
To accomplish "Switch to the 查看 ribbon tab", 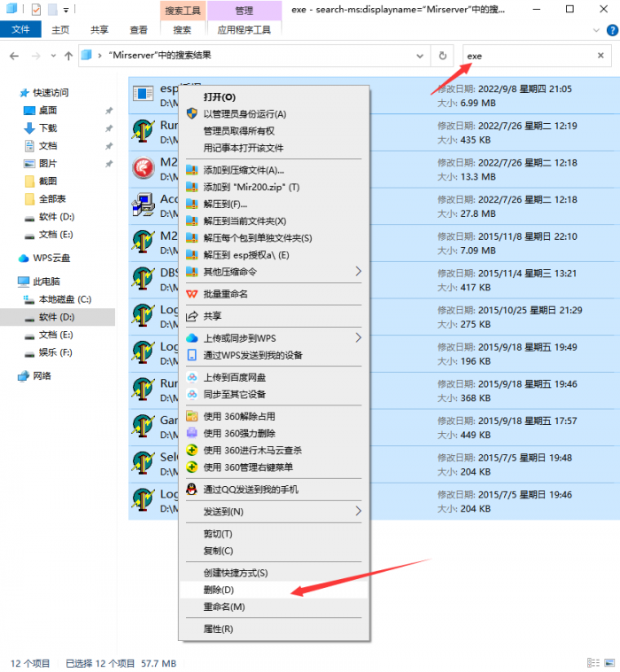I will coord(139,29).
